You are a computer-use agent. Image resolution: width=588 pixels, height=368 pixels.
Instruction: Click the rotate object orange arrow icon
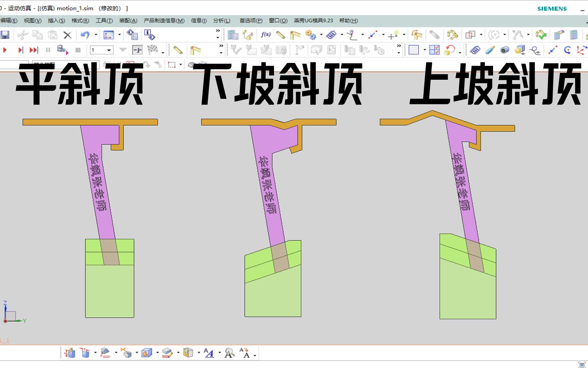450,50
